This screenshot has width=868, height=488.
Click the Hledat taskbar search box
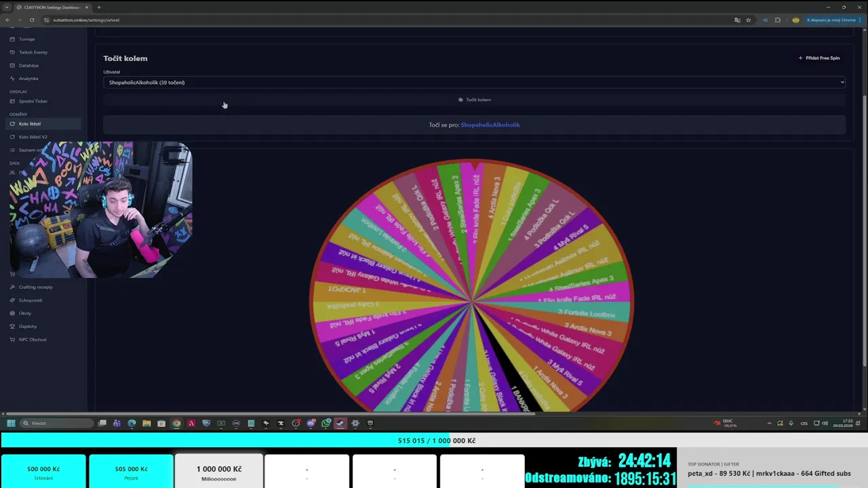coord(57,423)
